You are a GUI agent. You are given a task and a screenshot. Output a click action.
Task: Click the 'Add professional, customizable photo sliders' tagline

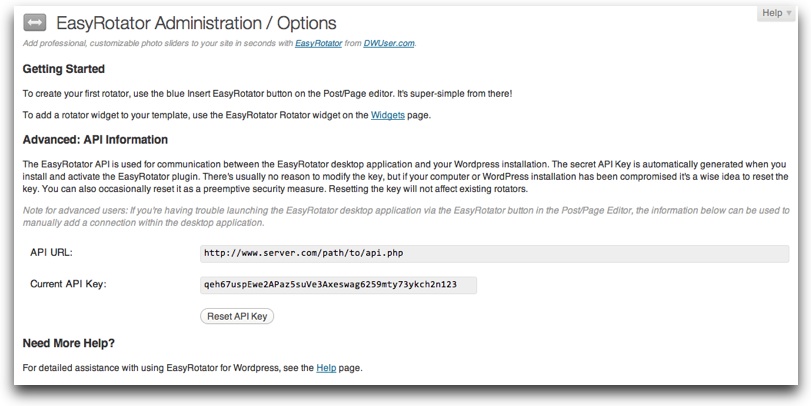[150, 43]
